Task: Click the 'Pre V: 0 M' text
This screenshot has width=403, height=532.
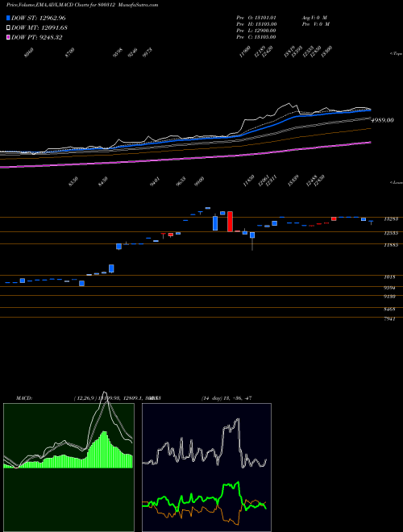Action: [x=315, y=23]
